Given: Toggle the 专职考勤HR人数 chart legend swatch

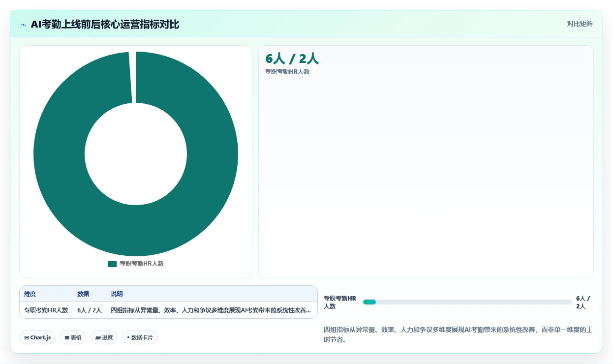Looking at the screenshot, I should pyautogui.click(x=112, y=264).
